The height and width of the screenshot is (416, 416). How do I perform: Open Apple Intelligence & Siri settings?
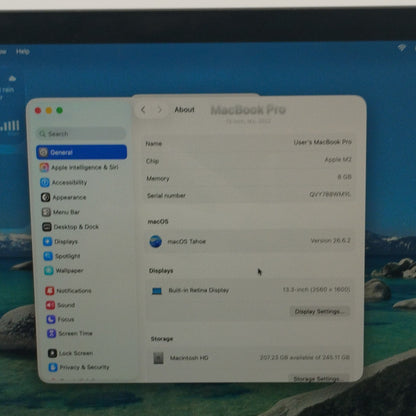[79, 167]
